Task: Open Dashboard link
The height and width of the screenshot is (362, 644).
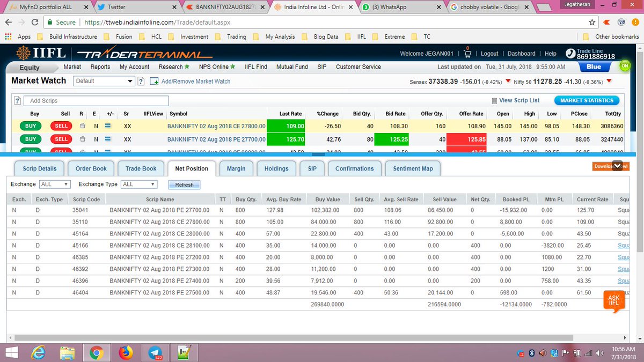Action: click(521, 54)
